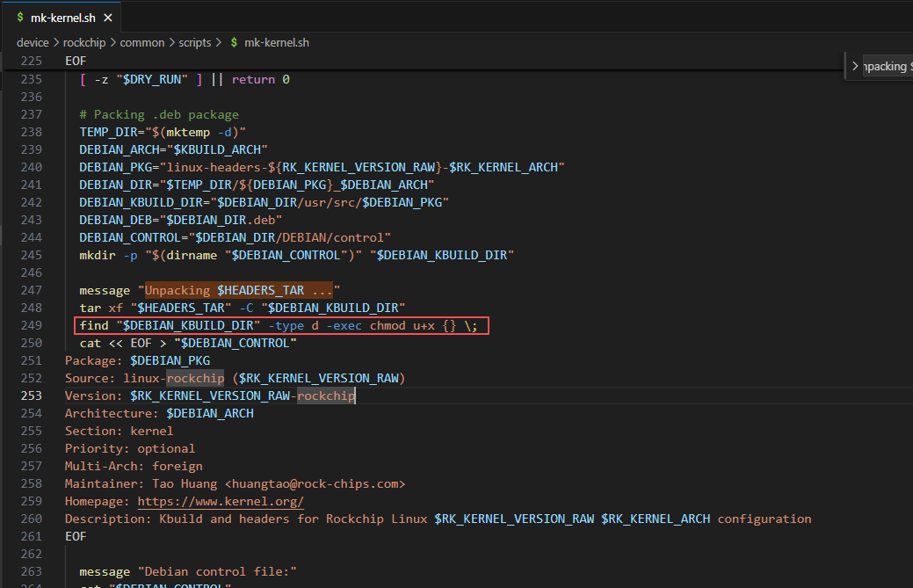This screenshot has width=913, height=588.
Task: Click 'EOF' on line 261
Action: pyautogui.click(x=75, y=536)
